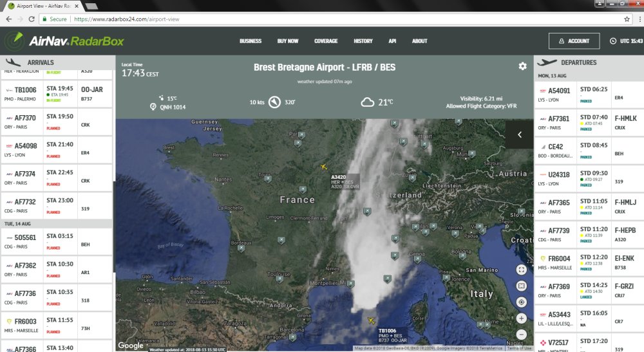Select departure flight AF7739
Image resolution: width=644 pixels, height=352 pixels.
click(x=589, y=235)
